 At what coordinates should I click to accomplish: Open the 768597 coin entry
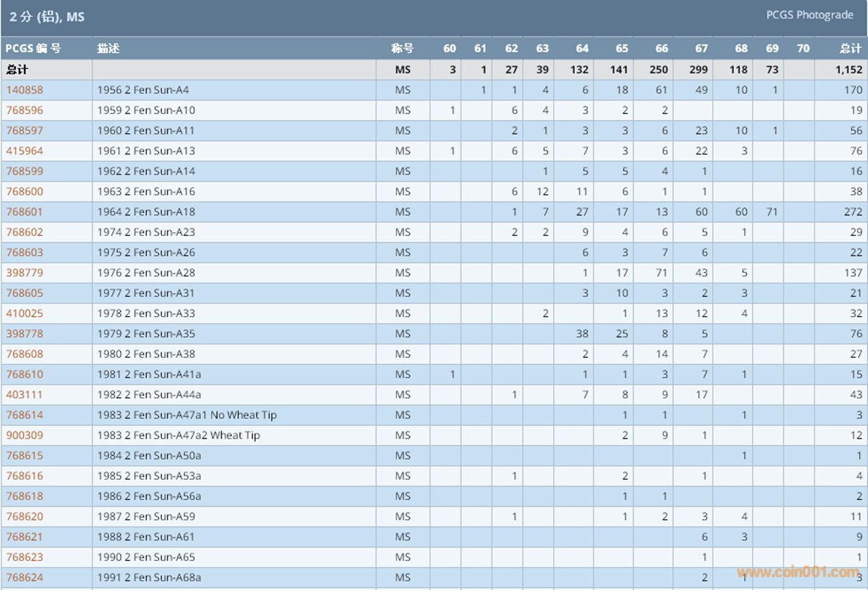(x=24, y=130)
